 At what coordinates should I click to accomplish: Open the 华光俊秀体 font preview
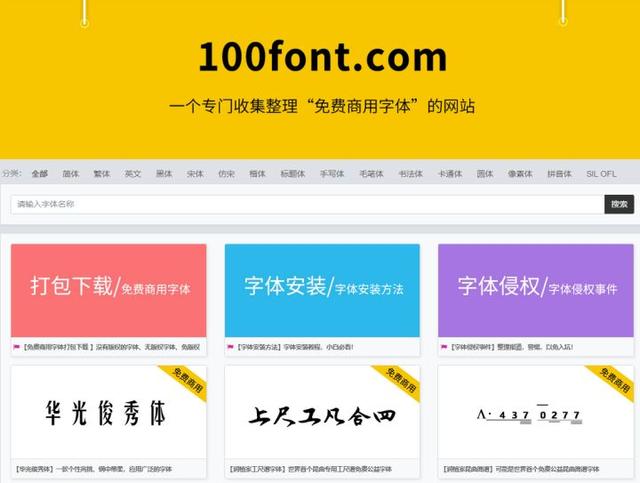coord(109,412)
